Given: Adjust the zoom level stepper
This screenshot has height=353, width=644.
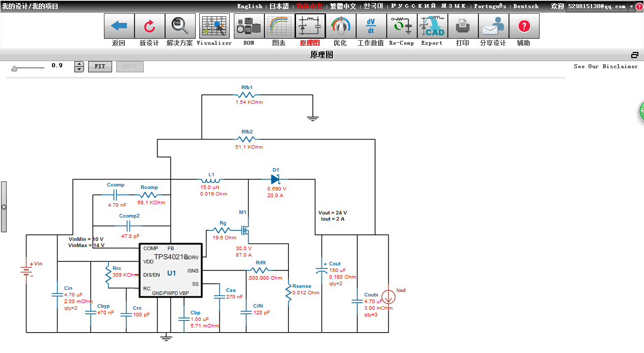Looking at the screenshot, I should (79, 67).
